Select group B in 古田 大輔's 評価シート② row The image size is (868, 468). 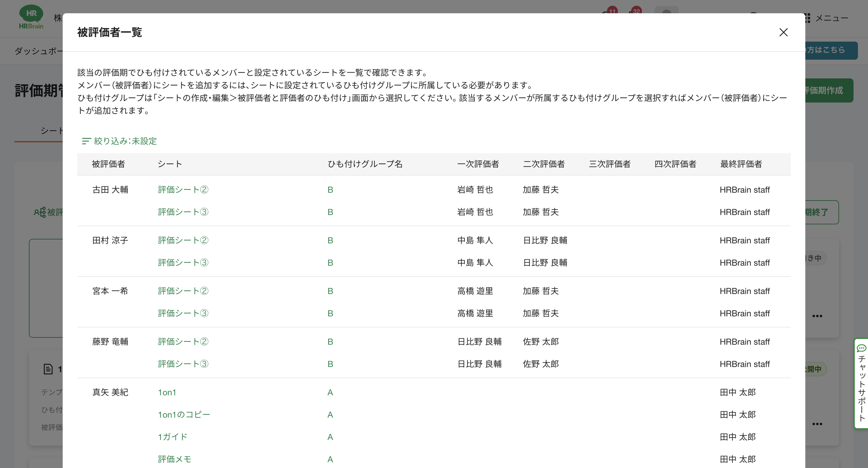pyautogui.click(x=330, y=190)
